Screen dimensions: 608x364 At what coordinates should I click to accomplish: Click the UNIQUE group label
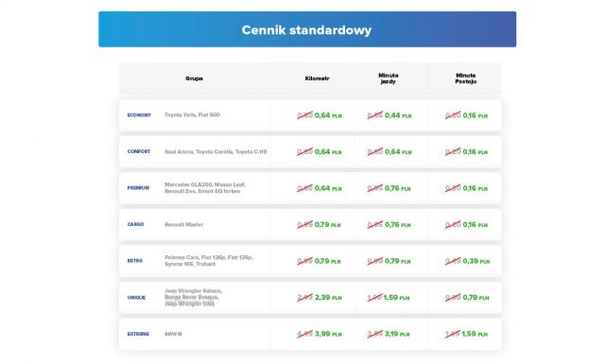click(x=136, y=298)
